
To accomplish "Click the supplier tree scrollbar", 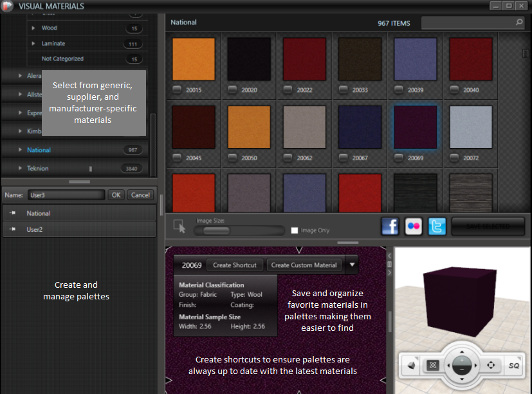I will point(153,144).
